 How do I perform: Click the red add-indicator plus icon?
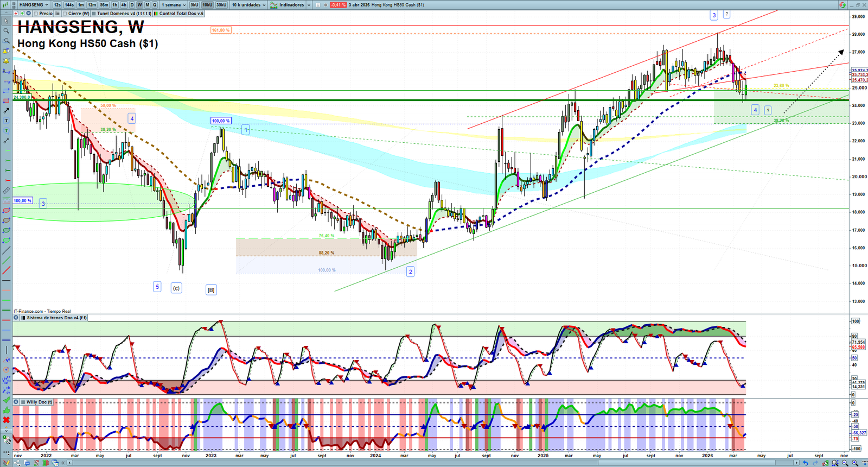tap(16, 14)
